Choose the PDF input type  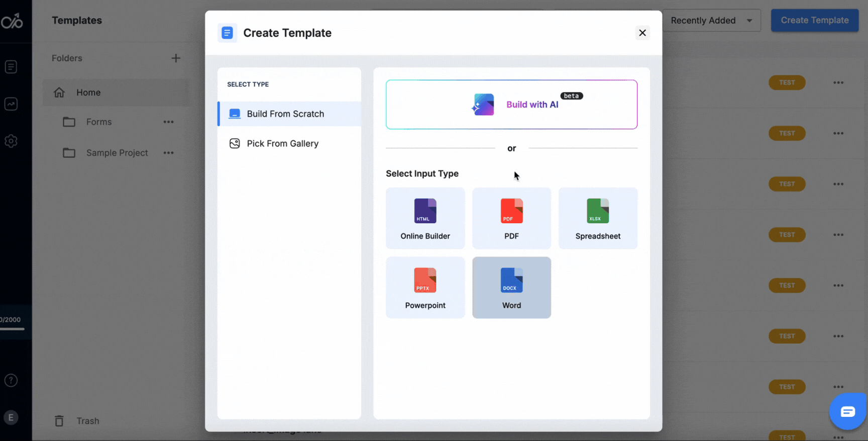click(x=511, y=218)
